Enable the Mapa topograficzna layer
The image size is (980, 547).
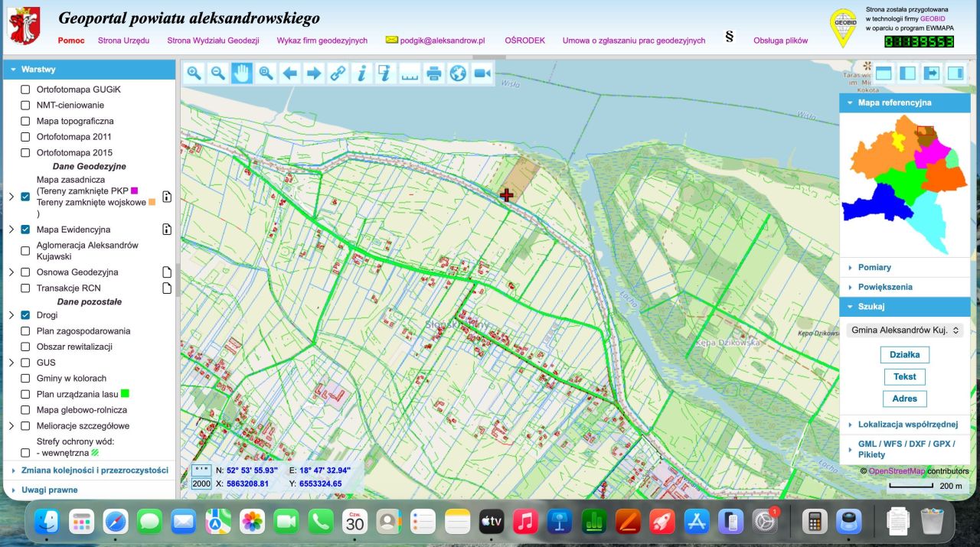[x=25, y=121]
